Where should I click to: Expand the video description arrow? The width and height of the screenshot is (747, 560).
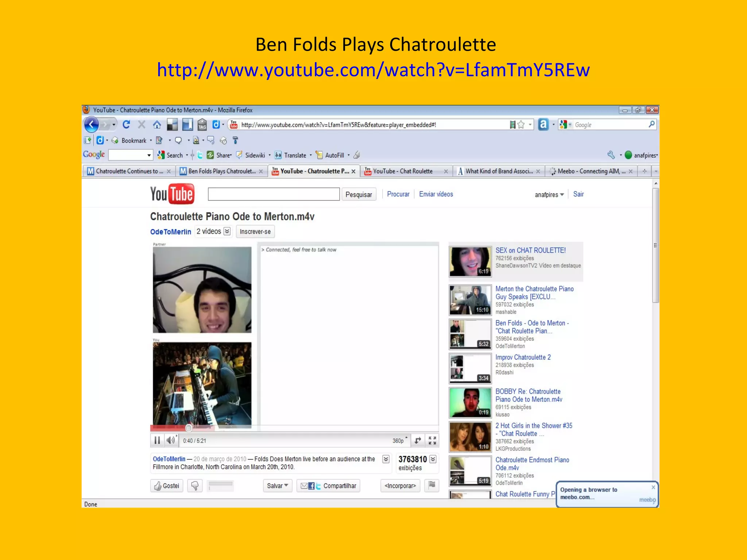pyautogui.click(x=386, y=459)
